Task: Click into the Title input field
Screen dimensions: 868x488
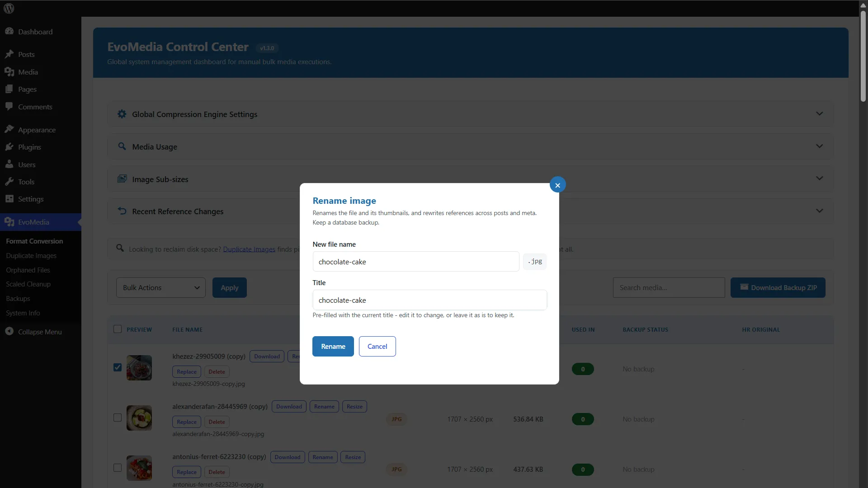Action: [430, 300]
